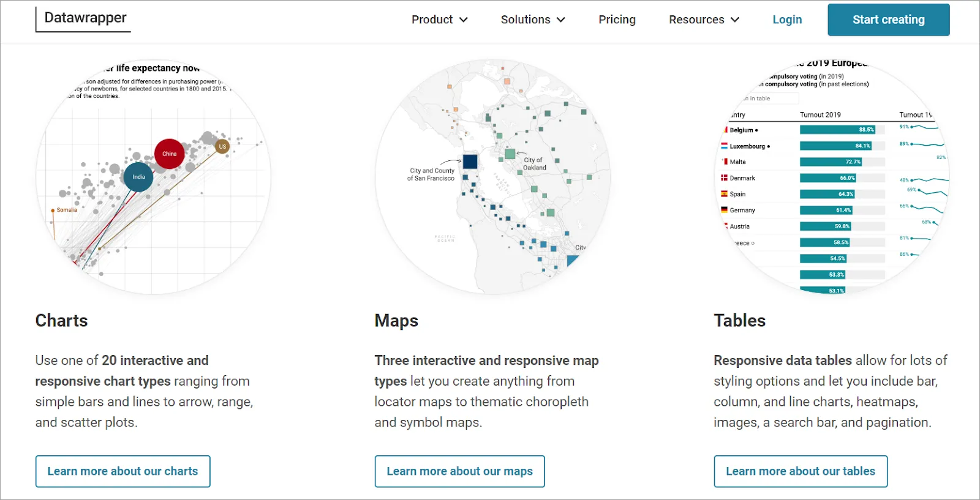This screenshot has width=980, height=500.
Task: Click the Denmark 66.0% turnout bar
Action: 828,177
